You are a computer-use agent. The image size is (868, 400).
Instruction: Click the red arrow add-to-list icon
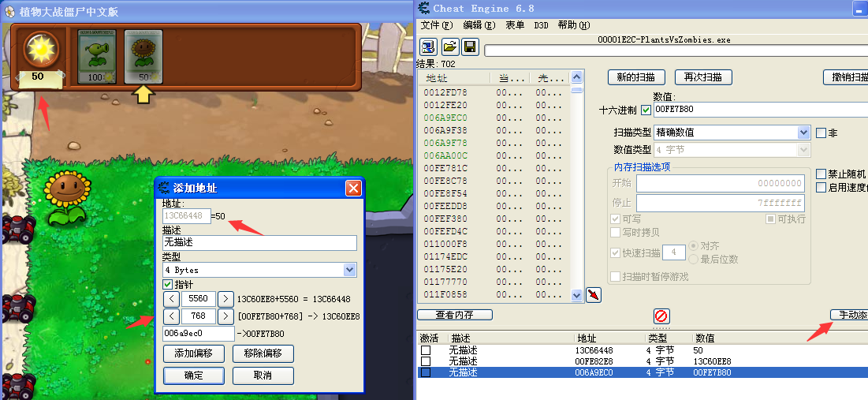click(x=594, y=295)
